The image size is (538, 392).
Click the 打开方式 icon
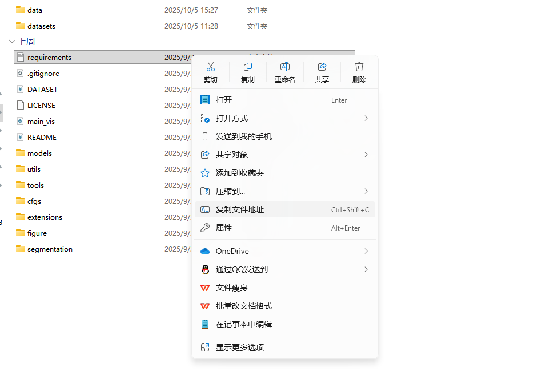pyautogui.click(x=205, y=118)
